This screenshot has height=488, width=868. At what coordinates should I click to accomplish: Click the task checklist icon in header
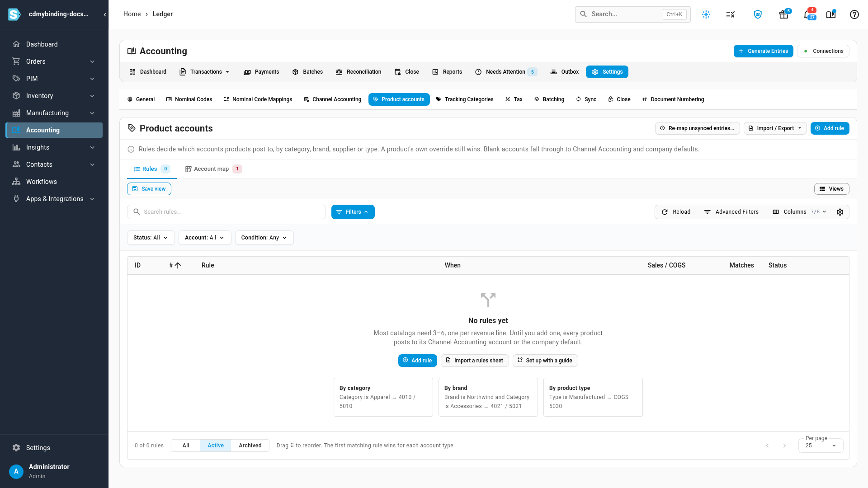coord(731,14)
